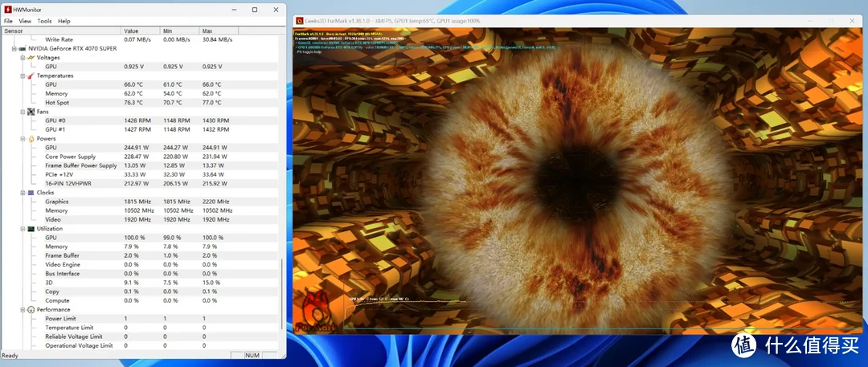This screenshot has width=868, height=367.
Task: Select the Hot Spot temperature row
Action: (x=141, y=103)
